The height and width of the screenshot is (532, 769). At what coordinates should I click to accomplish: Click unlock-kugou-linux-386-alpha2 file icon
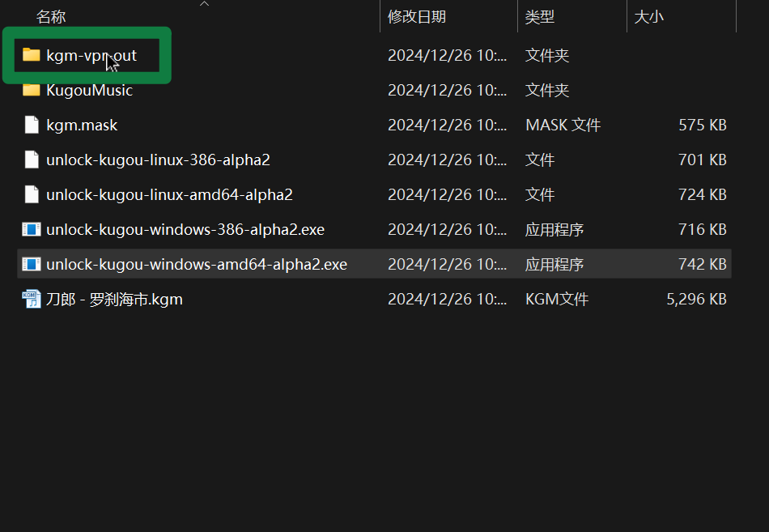(32, 160)
